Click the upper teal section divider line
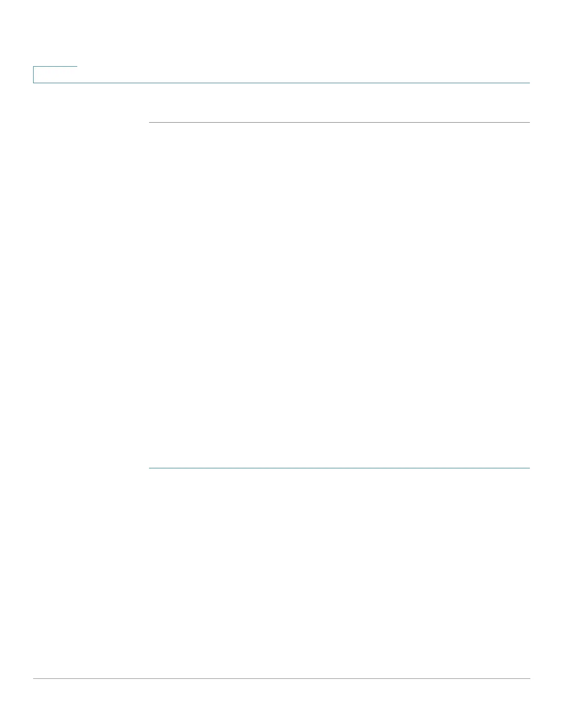 [x=339, y=122]
